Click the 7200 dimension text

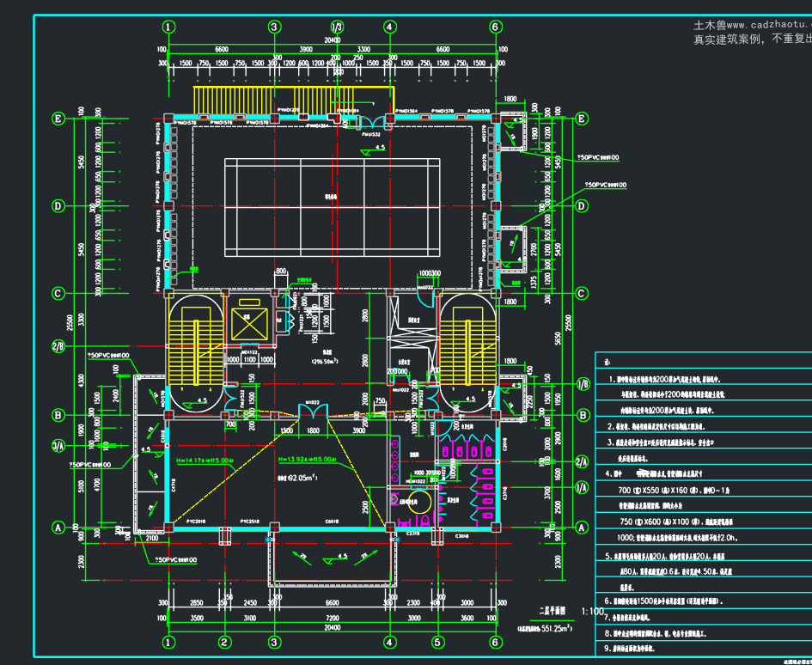(333, 618)
